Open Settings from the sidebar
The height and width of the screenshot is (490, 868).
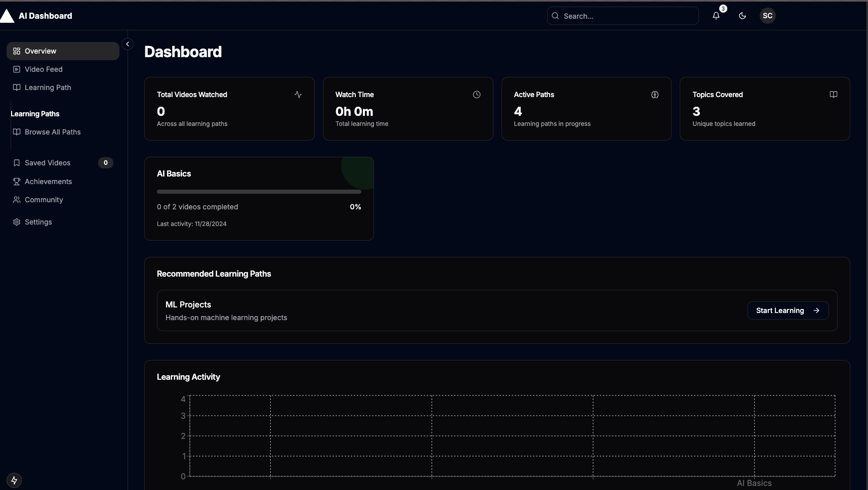63,222
